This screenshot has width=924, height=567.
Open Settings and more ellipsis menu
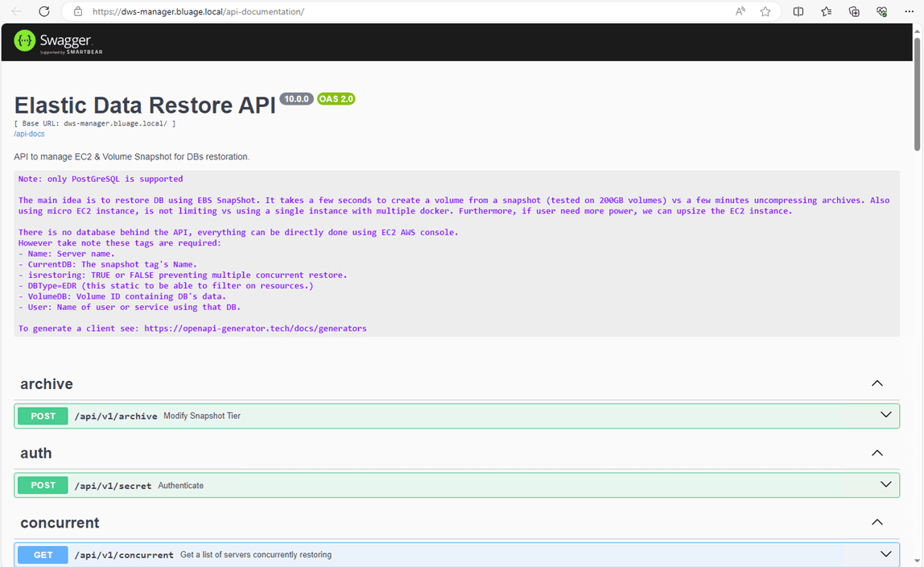point(910,11)
